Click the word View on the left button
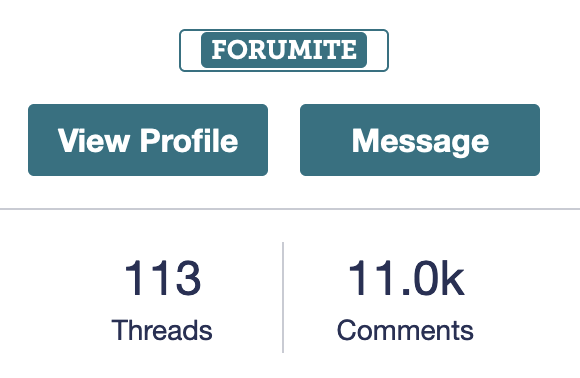Screen dimensions: 580x378 [94, 140]
